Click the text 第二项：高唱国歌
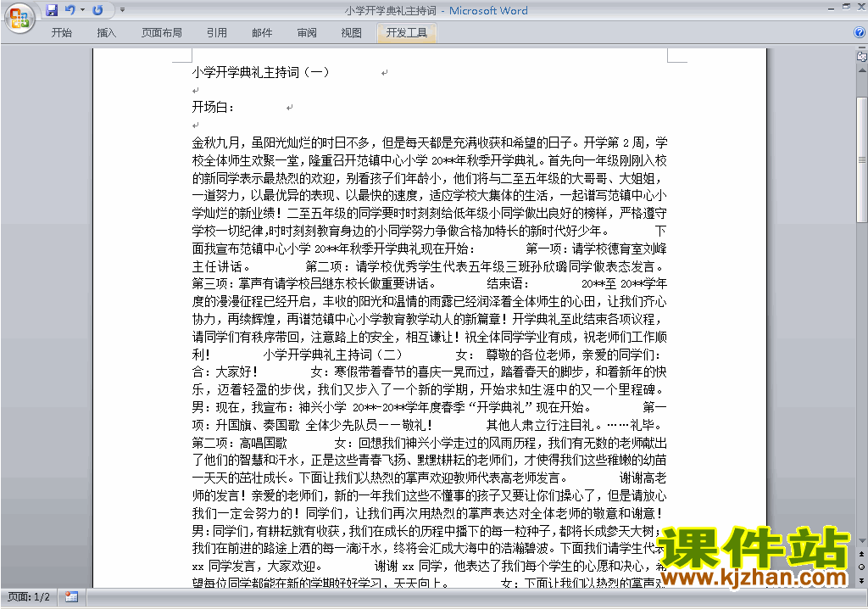This screenshot has width=868, height=609. pyautogui.click(x=240, y=443)
